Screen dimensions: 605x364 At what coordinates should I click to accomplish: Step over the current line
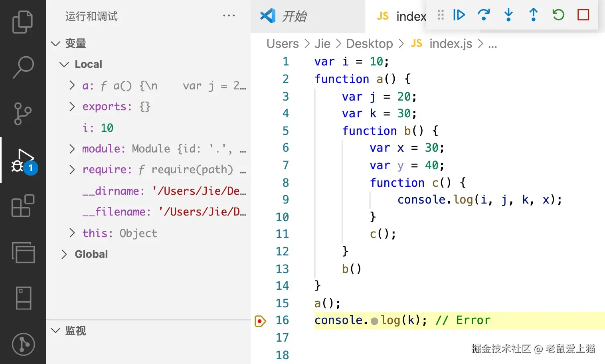[x=484, y=15]
